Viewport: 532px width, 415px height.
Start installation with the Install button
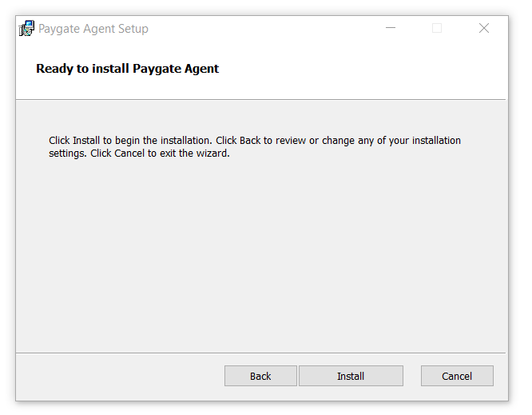pyautogui.click(x=351, y=376)
